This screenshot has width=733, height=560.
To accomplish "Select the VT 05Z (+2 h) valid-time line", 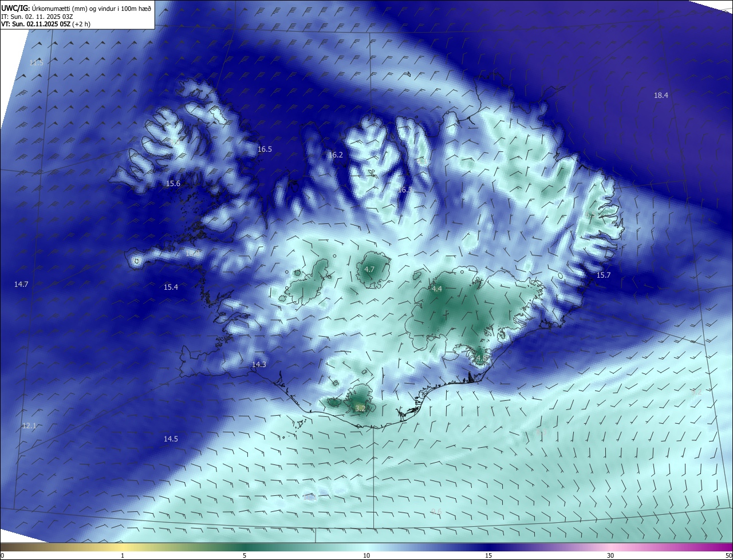I will click(46, 24).
